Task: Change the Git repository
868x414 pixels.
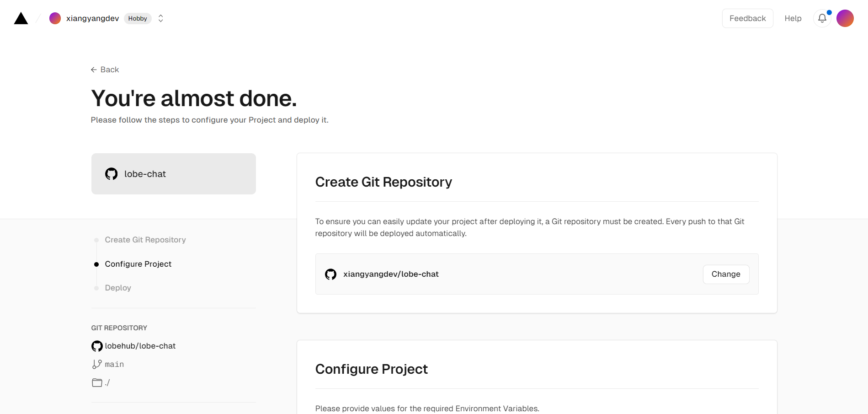Action: tap(726, 274)
